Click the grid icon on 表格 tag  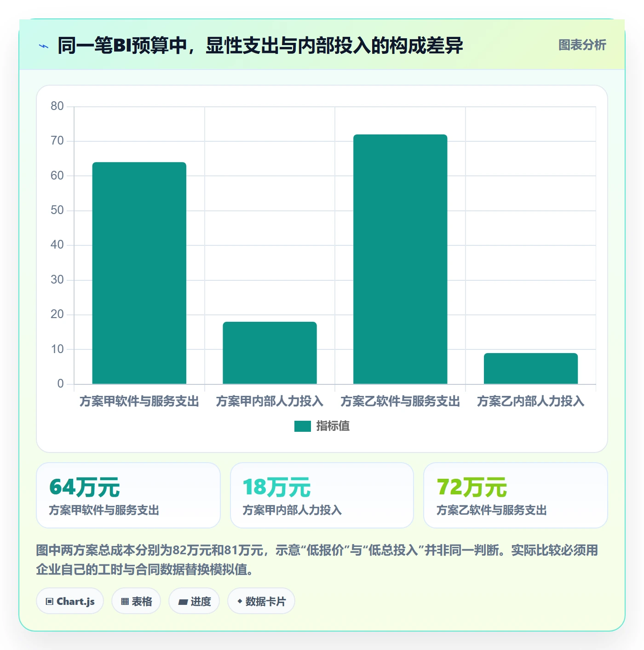pos(125,602)
